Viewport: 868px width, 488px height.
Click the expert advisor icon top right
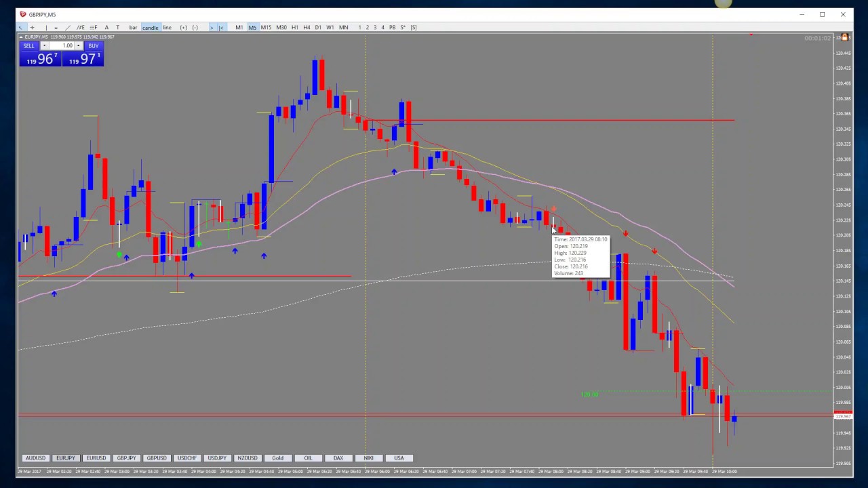844,37
